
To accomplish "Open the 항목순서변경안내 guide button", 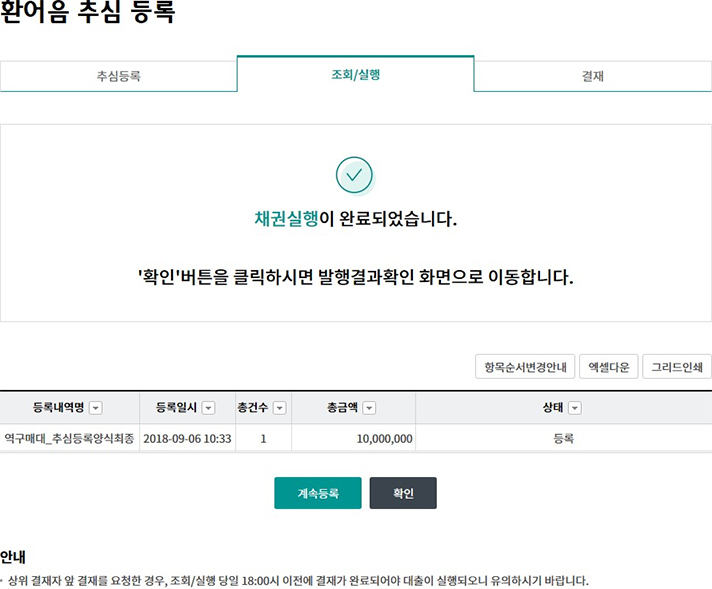I will [524, 367].
